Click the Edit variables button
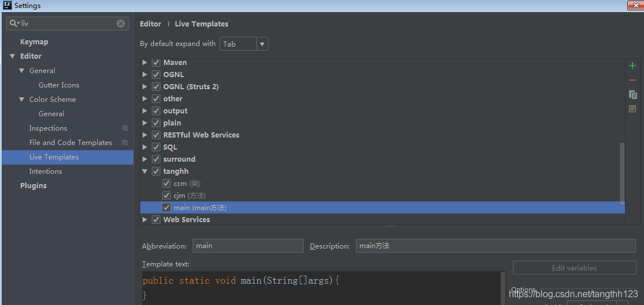 pyautogui.click(x=574, y=268)
